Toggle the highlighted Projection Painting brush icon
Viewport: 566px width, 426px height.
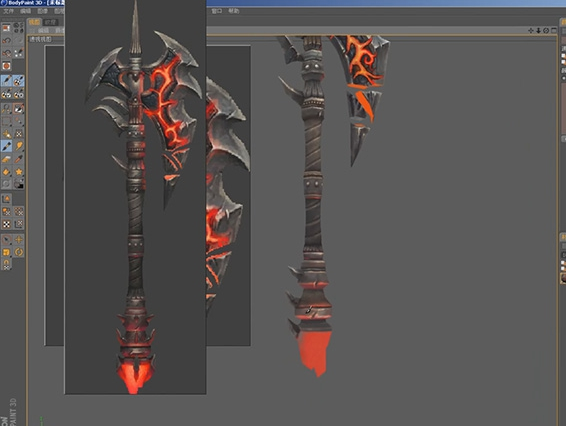point(18,80)
